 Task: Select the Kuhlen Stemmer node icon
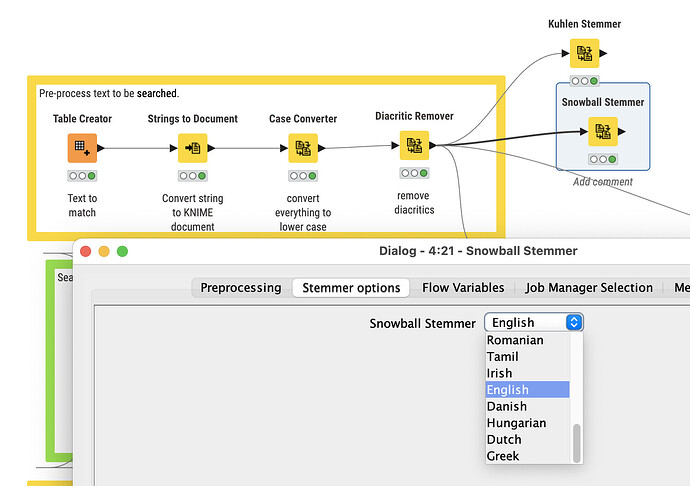pos(584,53)
